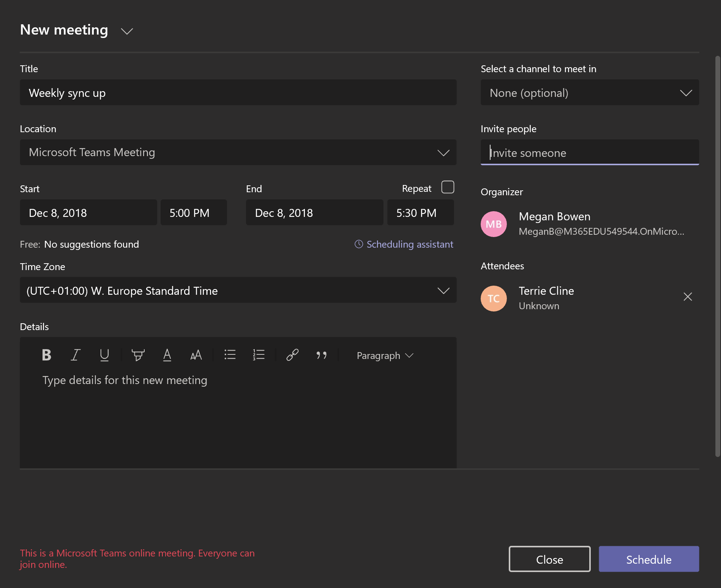Open the font color option
Screen dimensions: 721x588
167,355
